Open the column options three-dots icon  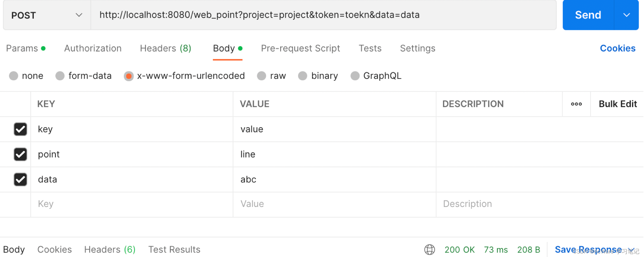click(x=576, y=104)
